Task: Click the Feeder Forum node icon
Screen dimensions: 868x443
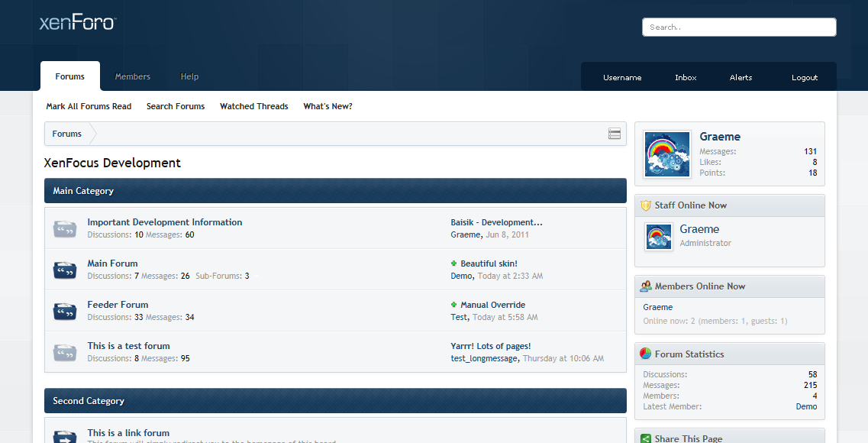Action: tap(65, 311)
